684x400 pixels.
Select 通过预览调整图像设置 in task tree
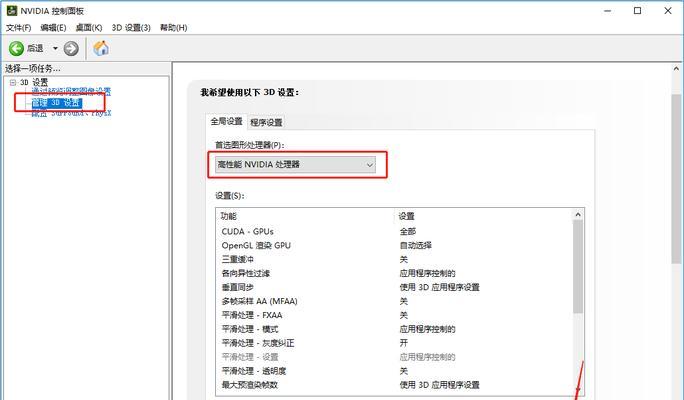pyautogui.click(x=71, y=92)
